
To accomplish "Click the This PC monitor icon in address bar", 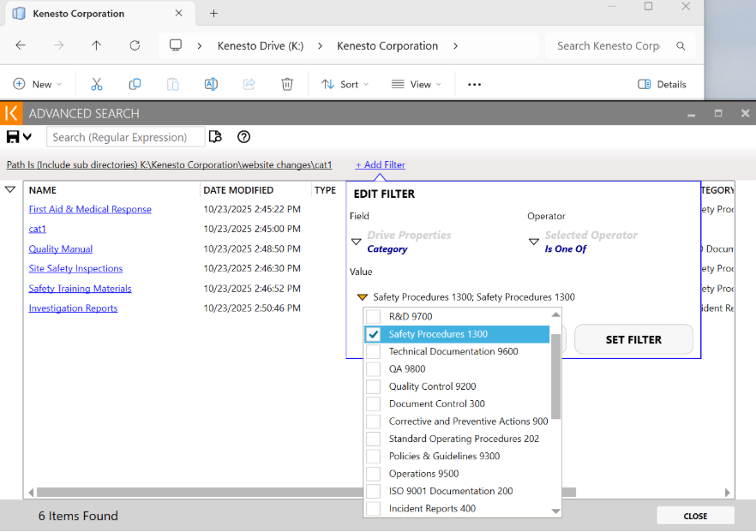I will tap(176, 45).
